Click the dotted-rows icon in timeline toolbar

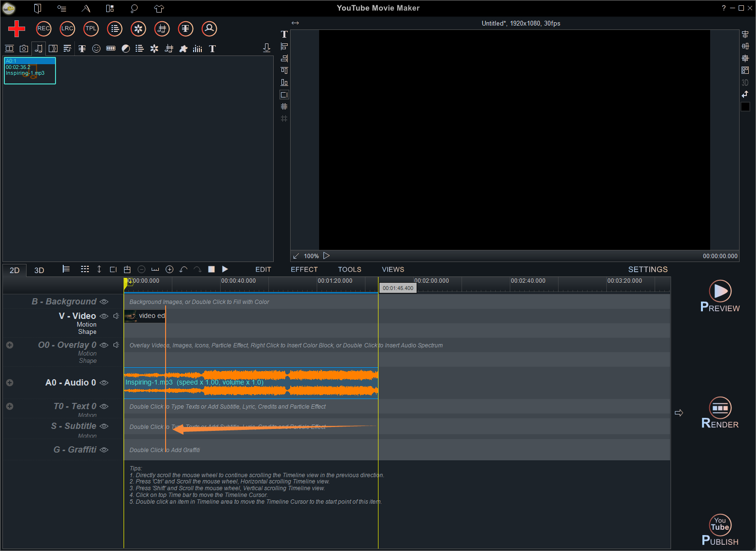(85, 269)
